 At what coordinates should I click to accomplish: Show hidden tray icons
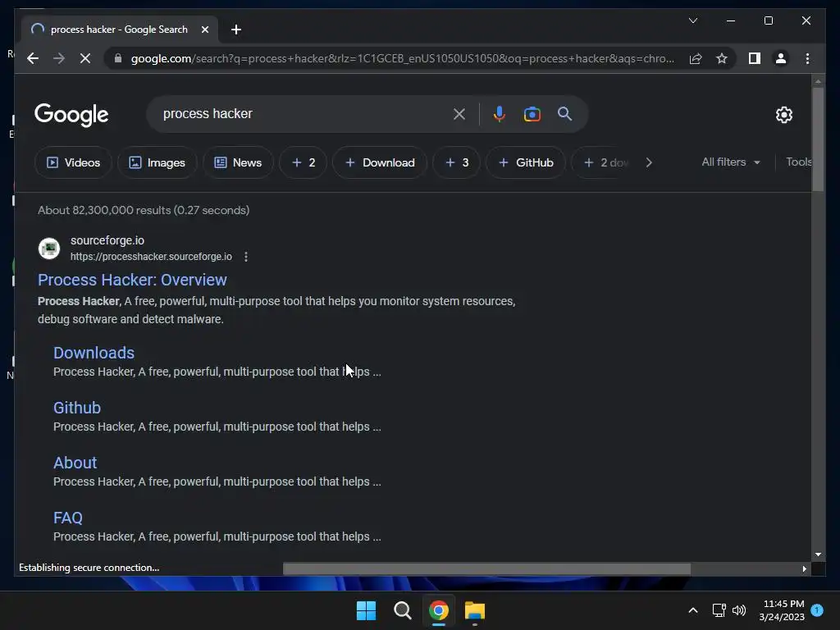tap(692, 610)
